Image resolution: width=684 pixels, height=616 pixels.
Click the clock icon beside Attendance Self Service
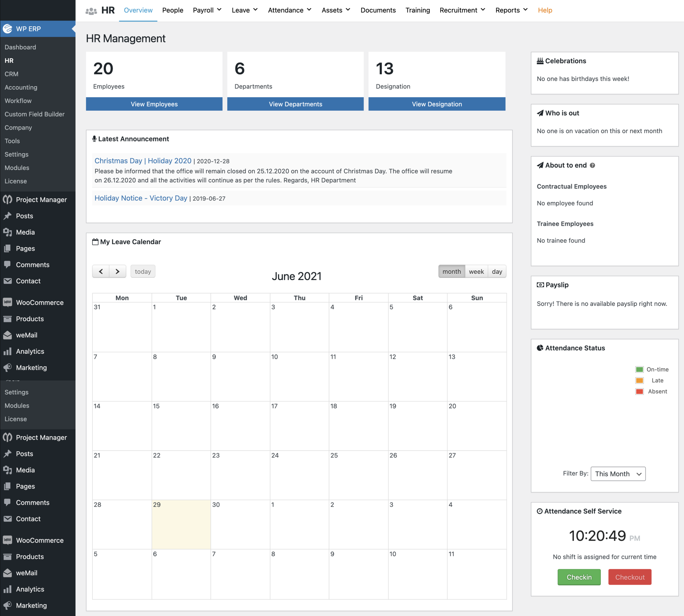(x=540, y=511)
